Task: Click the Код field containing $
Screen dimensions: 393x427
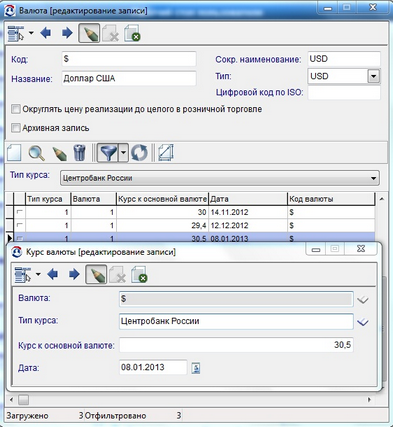Action: [129, 59]
